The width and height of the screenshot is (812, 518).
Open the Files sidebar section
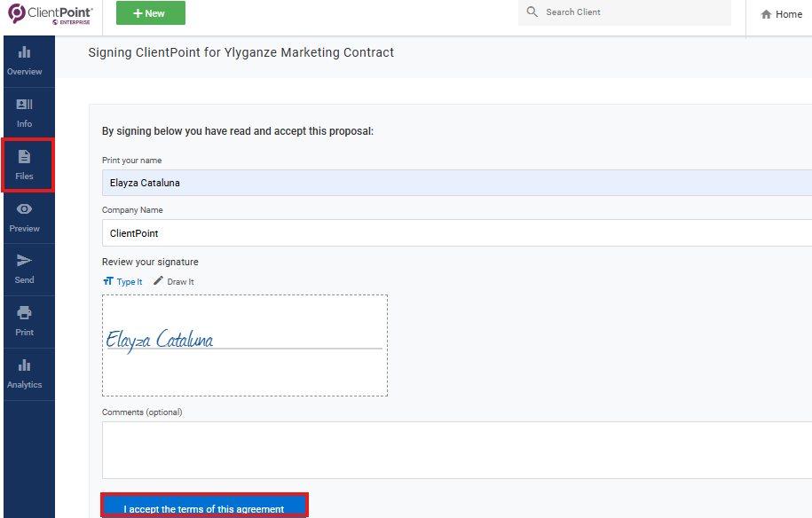[25, 165]
